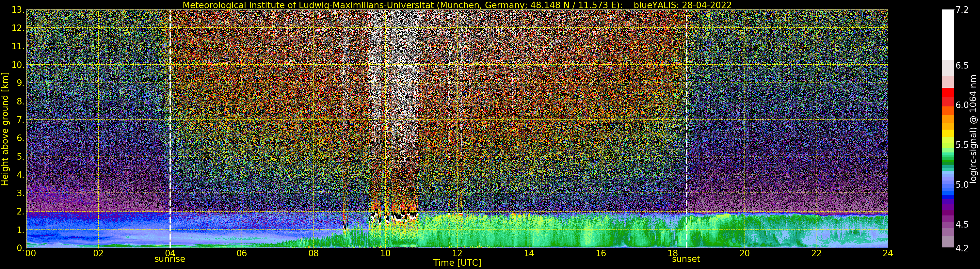Screen dimensions: 980x269
Task: Click the '20' time axis tick label
Action: click(x=744, y=253)
